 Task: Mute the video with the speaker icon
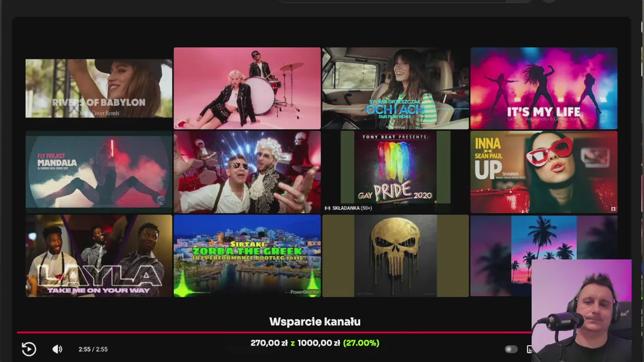click(x=57, y=349)
